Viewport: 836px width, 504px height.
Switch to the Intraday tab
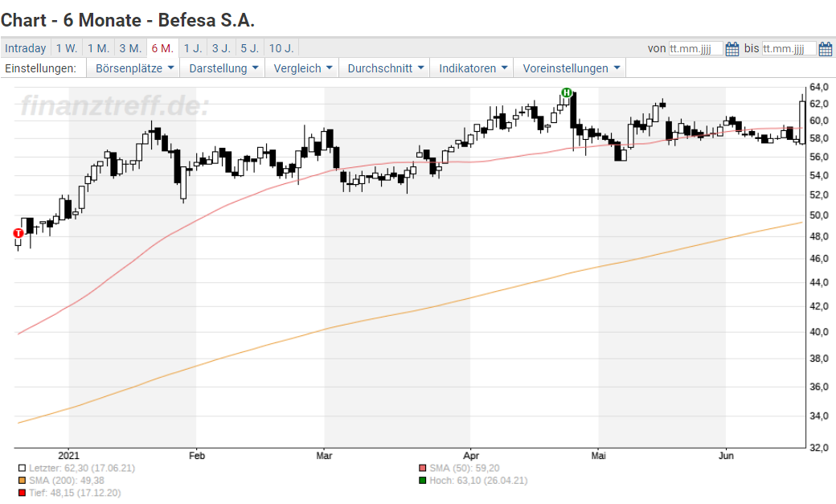coord(26,48)
